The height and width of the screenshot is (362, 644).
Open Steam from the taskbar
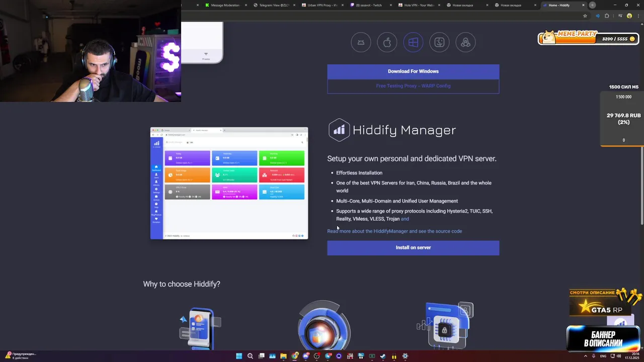click(383, 356)
